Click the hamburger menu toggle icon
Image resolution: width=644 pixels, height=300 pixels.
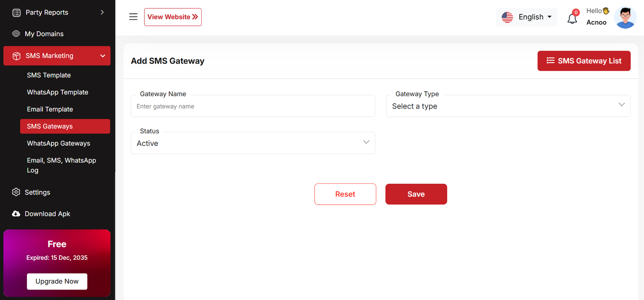tap(133, 17)
